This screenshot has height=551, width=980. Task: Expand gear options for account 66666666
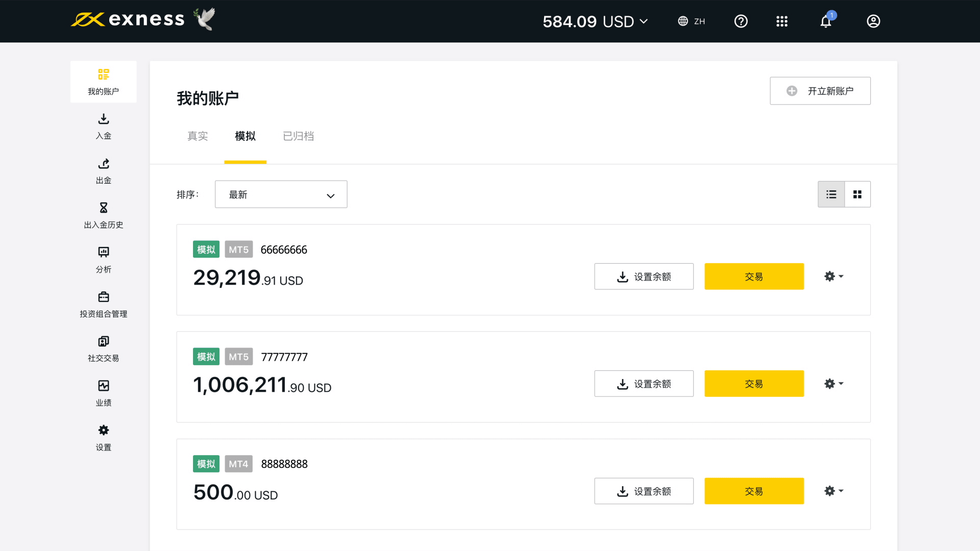[x=834, y=277]
